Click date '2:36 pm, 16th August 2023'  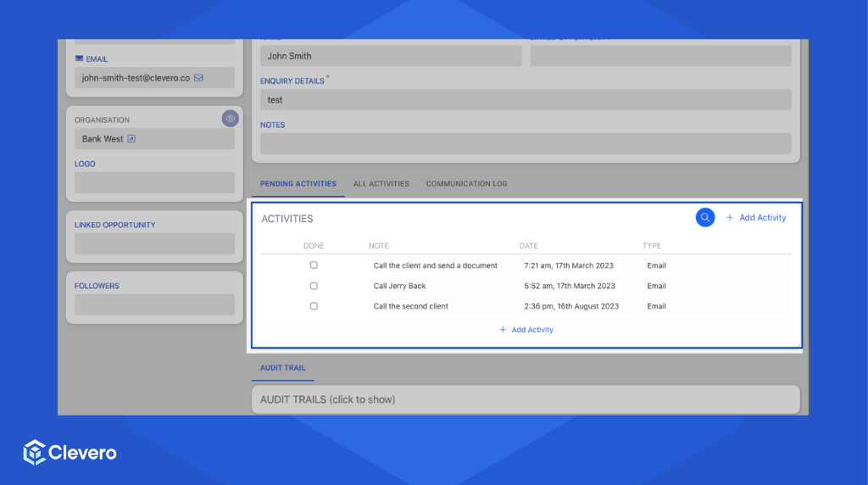578,306
